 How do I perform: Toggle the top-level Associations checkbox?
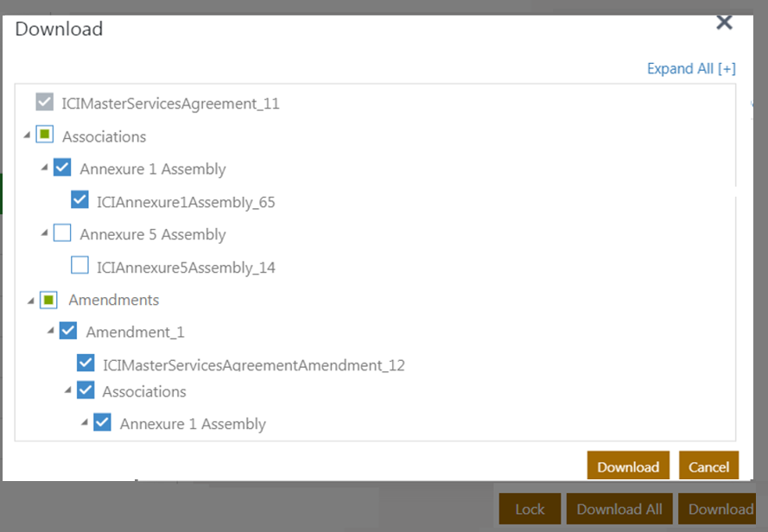[x=45, y=136]
